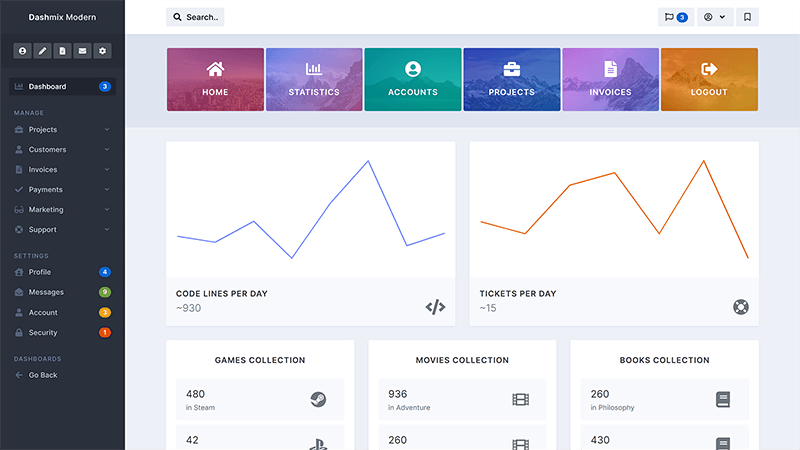Click the Search input field

[x=196, y=17]
